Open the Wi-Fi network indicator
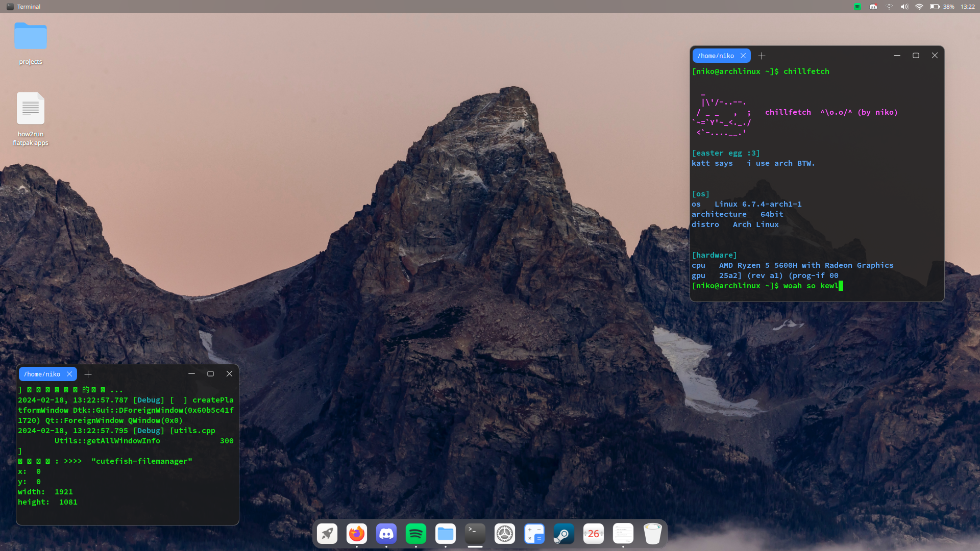 pos(919,7)
